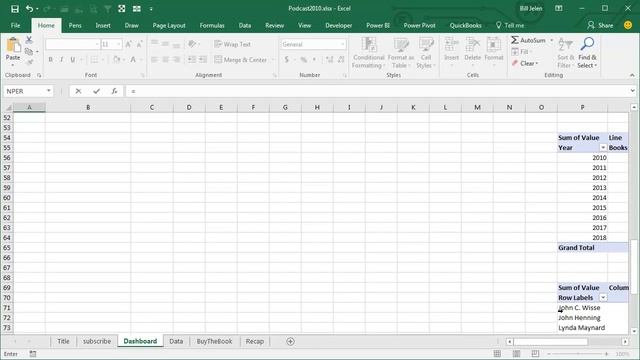640x360 pixels.
Task: Click the Clear eraser button
Action: tap(524, 63)
